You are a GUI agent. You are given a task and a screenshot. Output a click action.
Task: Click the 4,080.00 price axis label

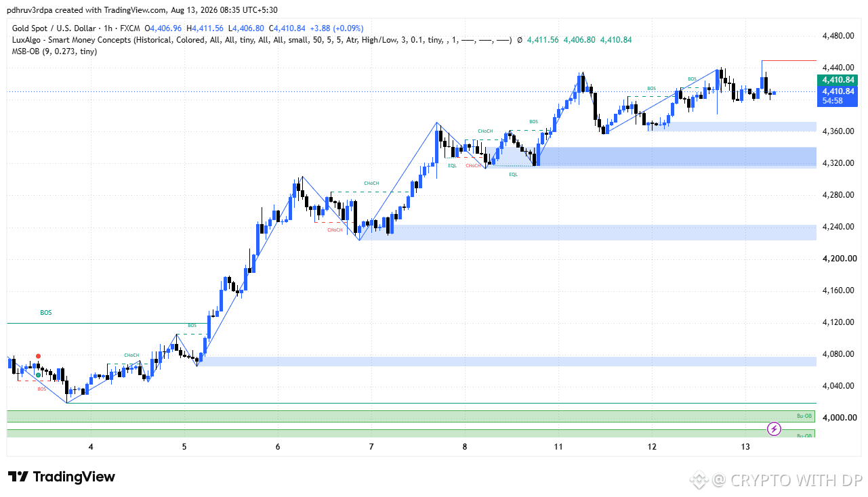838,354
